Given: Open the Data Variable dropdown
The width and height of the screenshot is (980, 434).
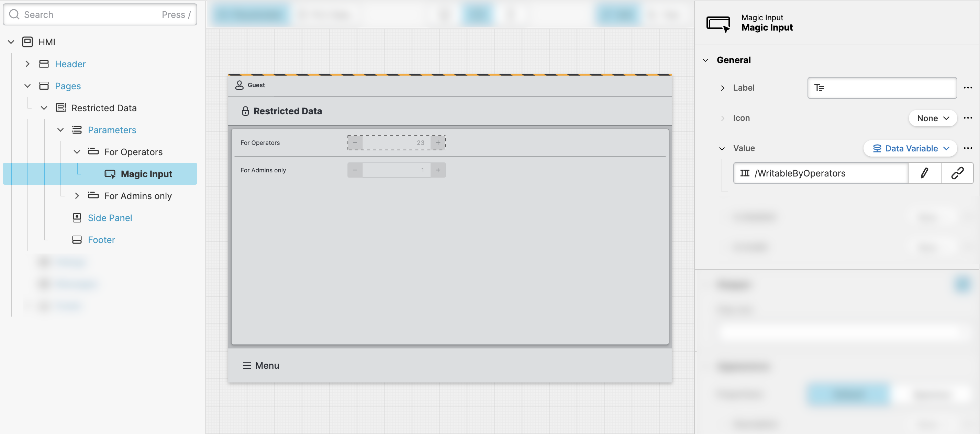Looking at the screenshot, I should pos(910,149).
